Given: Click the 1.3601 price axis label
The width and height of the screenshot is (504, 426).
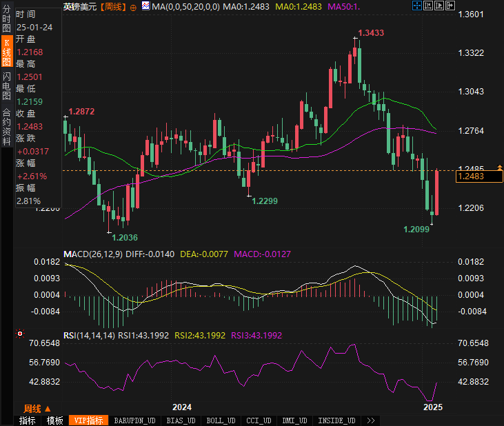Looking at the screenshot, I should [x=471, y=14].
